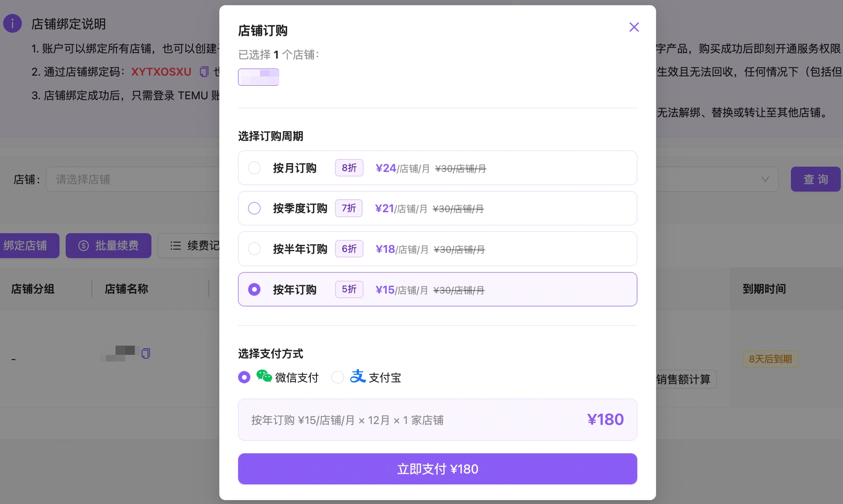
Task: Click the selected store tag in the dialog
Action: [259, 77]
